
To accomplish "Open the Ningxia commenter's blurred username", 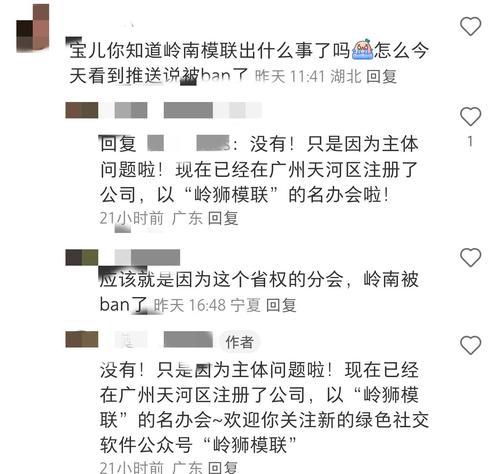I will [147, 257].
